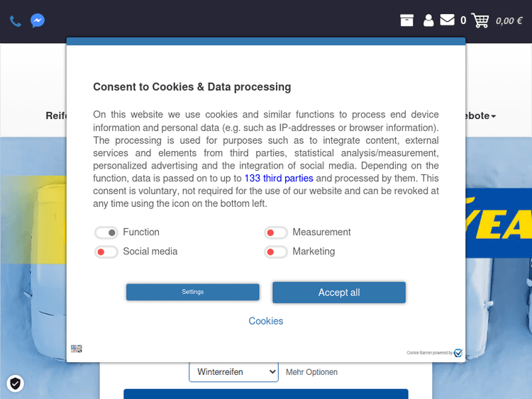Open Messenger chat icon

point(38,21)
